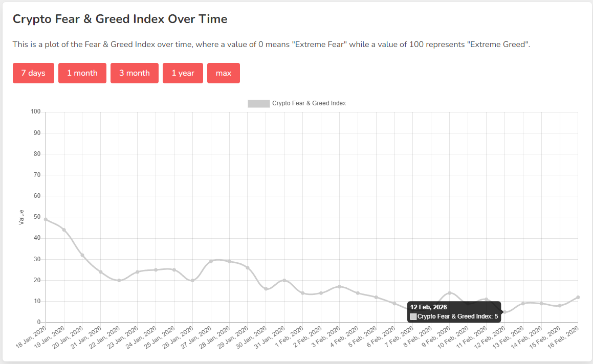Click the data point for 20 Jan, 2026
593x364 pixels.
tap(82, 255)
